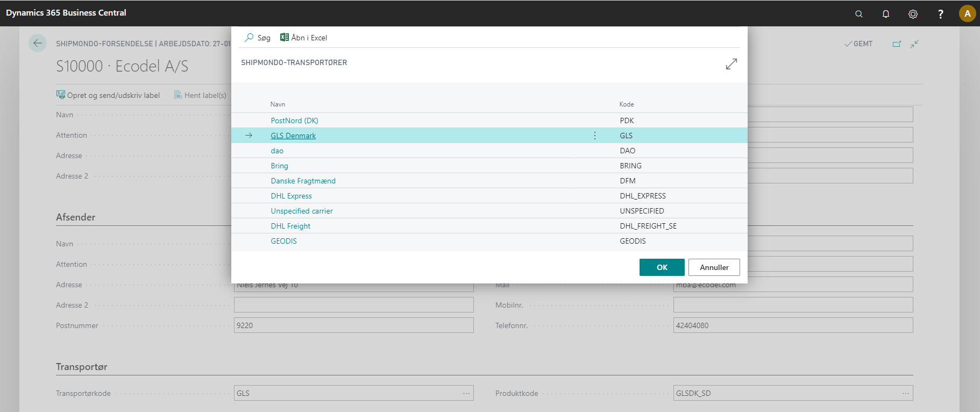Click the PDK code cell

click(x=627, y=120)
